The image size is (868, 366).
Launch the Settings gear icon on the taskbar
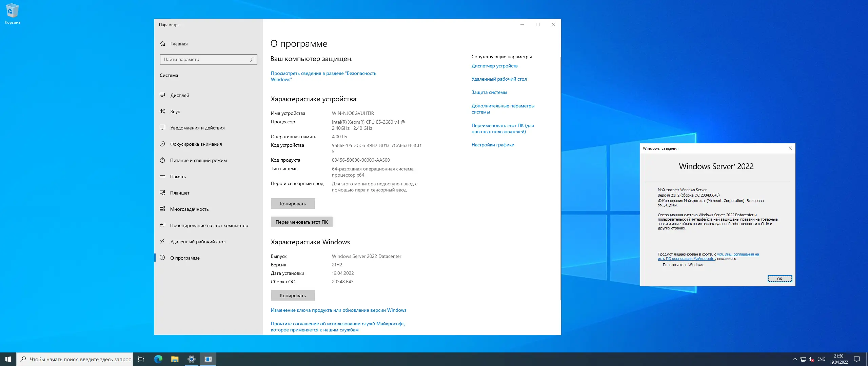point(191,359)
